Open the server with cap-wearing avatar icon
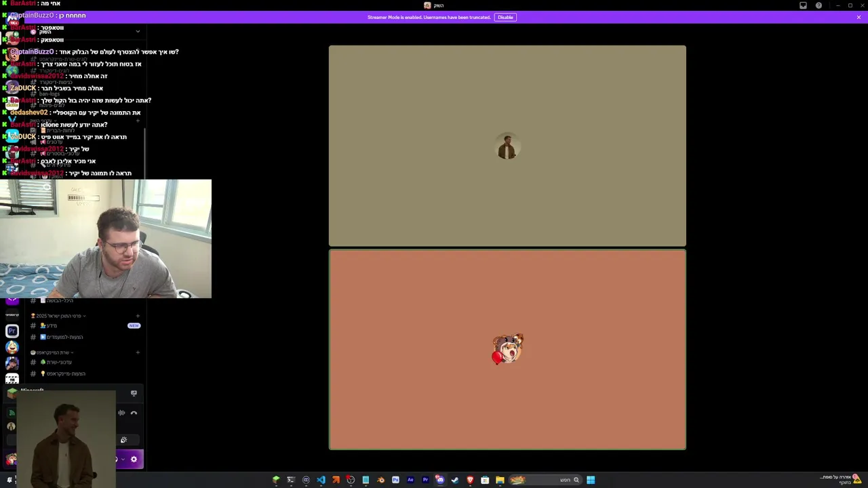 [x=12, y=363]
